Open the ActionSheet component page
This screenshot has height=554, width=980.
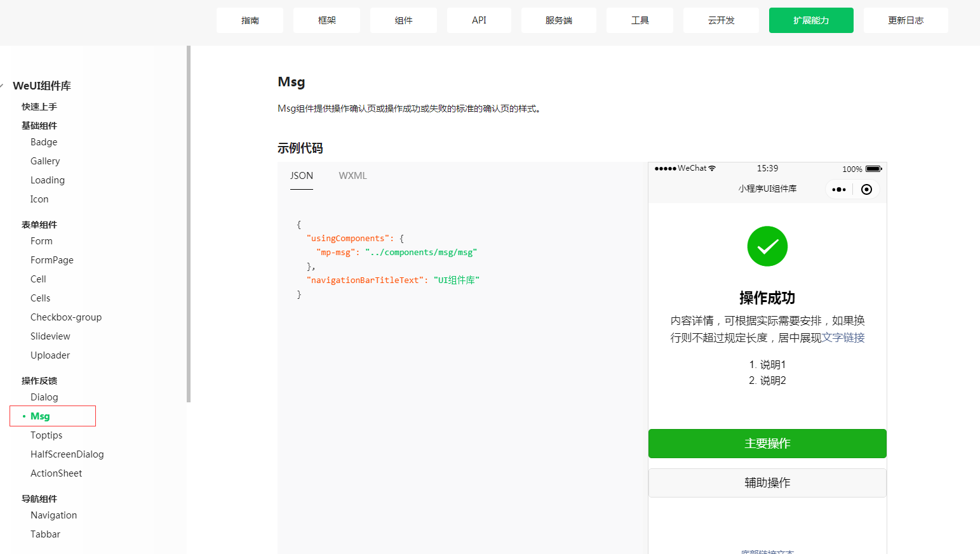click(57, 473)
